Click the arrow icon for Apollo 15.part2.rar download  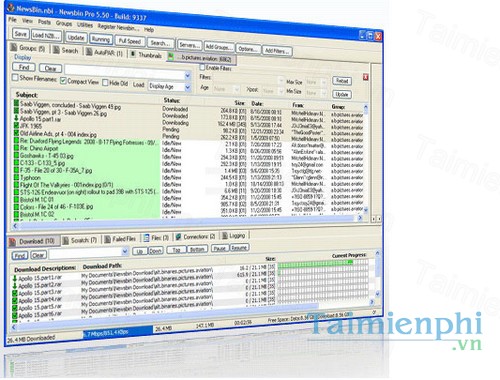pyautogui.click(x=15, y=286)
